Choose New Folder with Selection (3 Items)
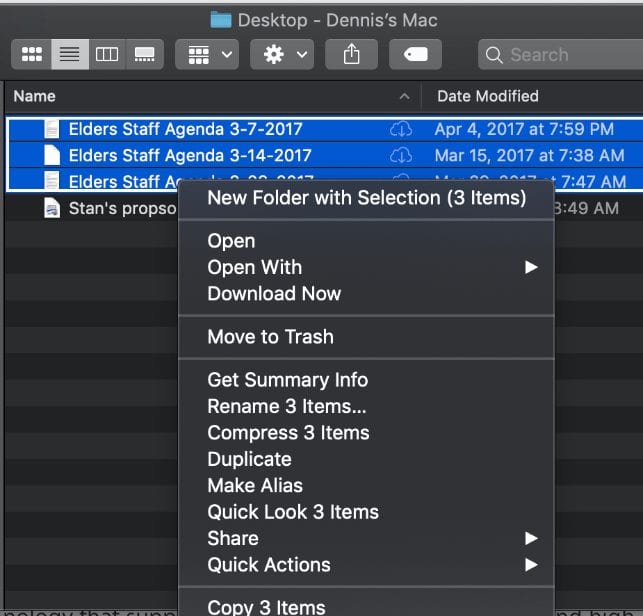This screenshot has height=616, width=643. pos(366,198)
